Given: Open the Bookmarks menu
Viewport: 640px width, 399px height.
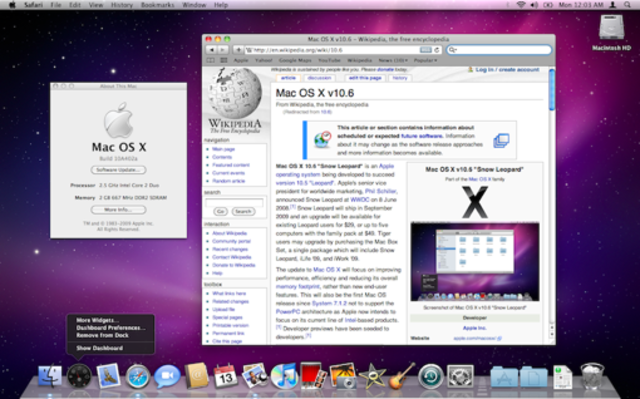Looking at the screenshot, I should [x=158, y=5].
